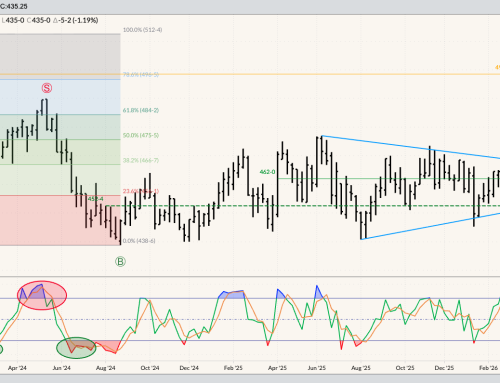Click the Oct '25 date axis label
The width and height of the screenshot is (500, 383).
coord(405,368)
